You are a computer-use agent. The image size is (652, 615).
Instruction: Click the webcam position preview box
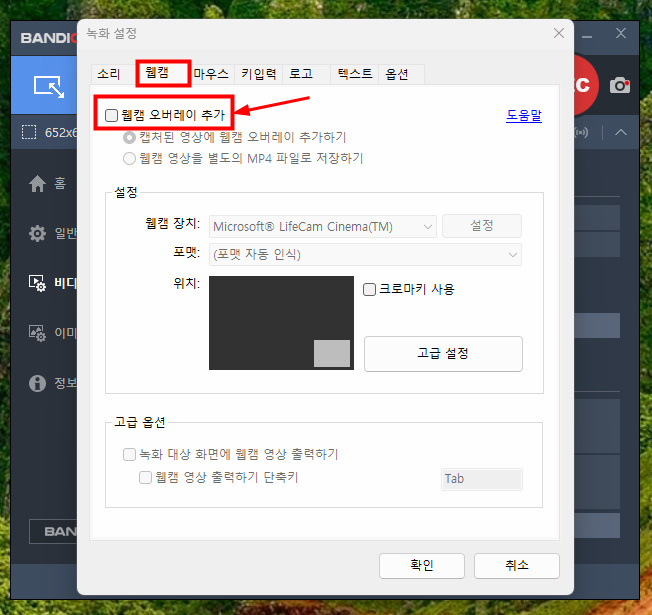click(281, 323)
